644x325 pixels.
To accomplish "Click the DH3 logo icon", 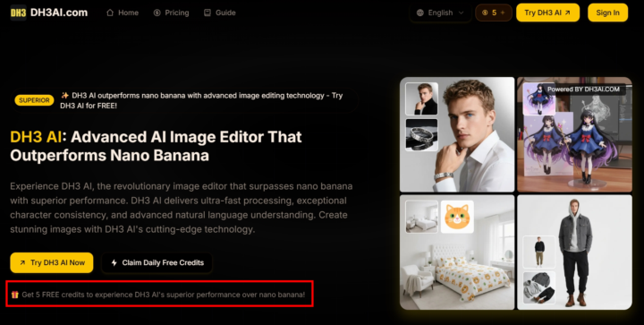I will click(x=18, y=13).
